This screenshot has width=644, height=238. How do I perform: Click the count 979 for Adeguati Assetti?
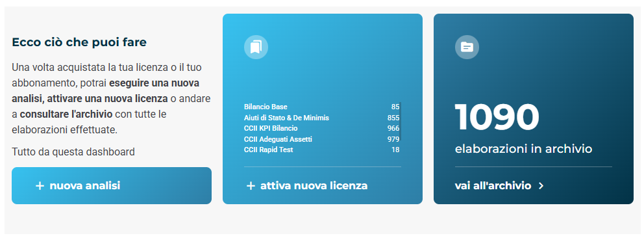(393, 139)
